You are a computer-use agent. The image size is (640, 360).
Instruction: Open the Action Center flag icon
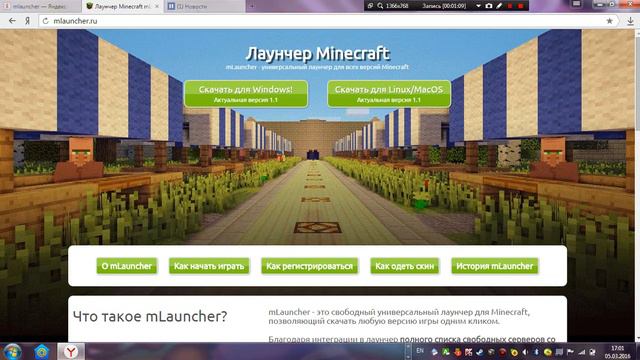pyautogui.click(x=570, y=352)
